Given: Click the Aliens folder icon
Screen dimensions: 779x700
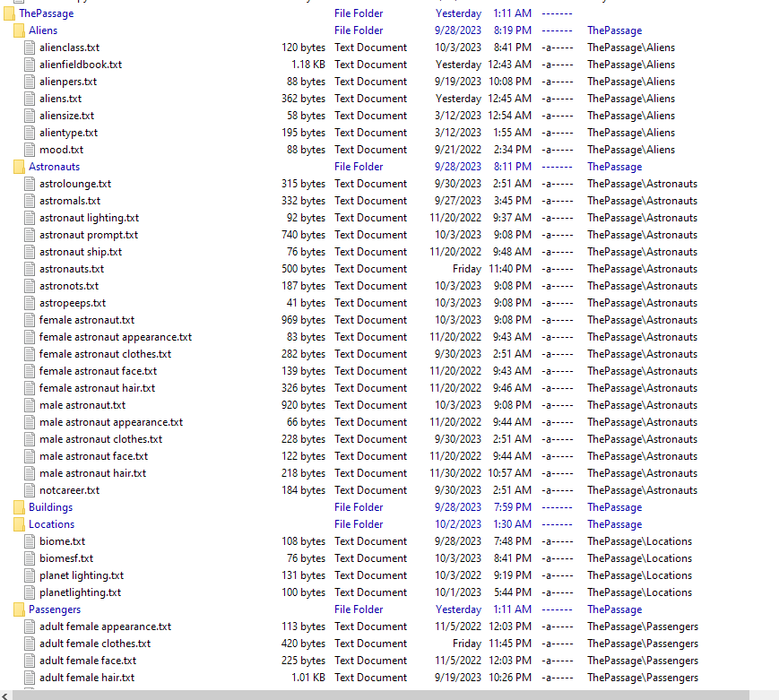Looking at the screenshot, I should [x=19, y=30].
